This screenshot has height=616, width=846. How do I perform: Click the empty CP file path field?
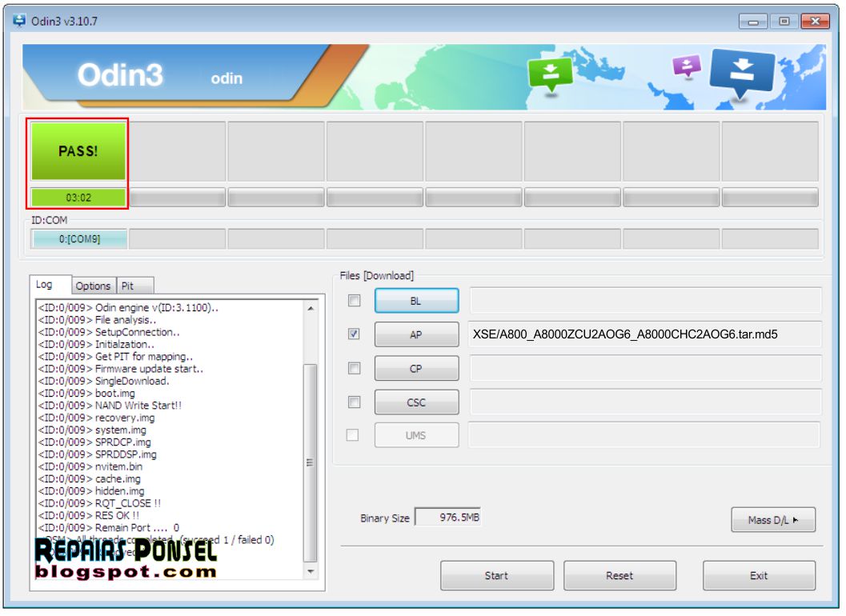(645, 369)
